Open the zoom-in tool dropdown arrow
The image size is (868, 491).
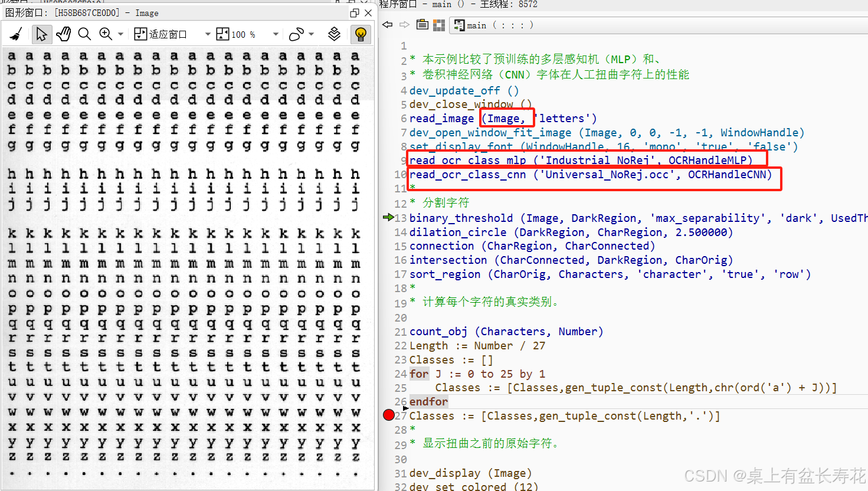click(x=120, y=34)
